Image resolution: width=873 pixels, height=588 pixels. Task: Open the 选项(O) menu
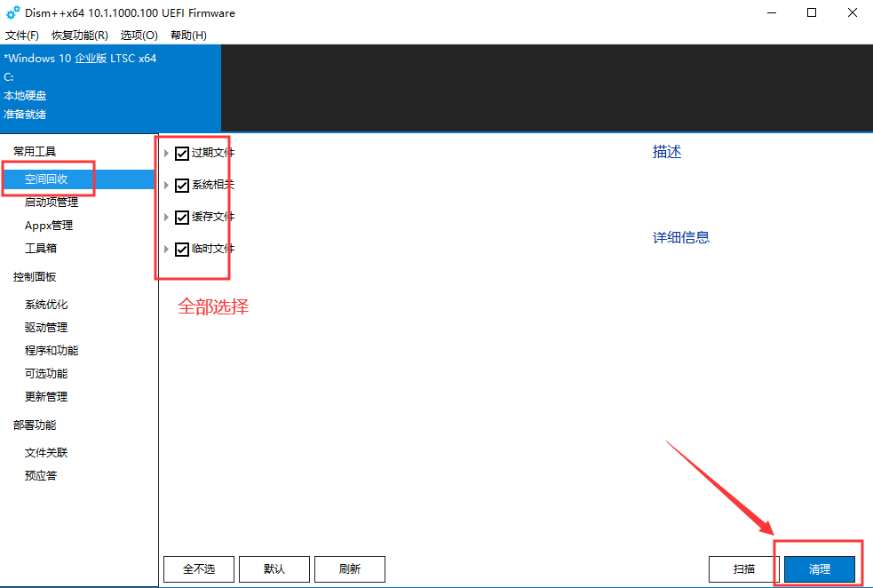click(138, 35)
